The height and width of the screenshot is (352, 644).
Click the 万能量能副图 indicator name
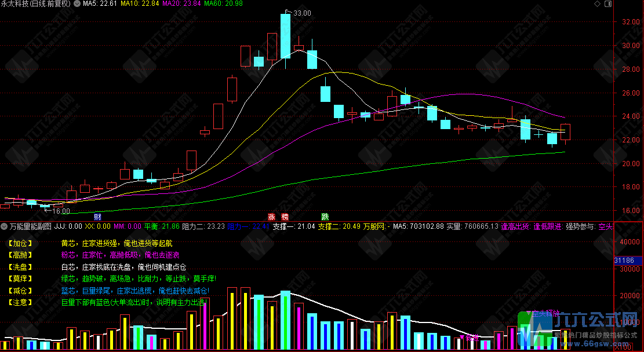pos(31,226)
